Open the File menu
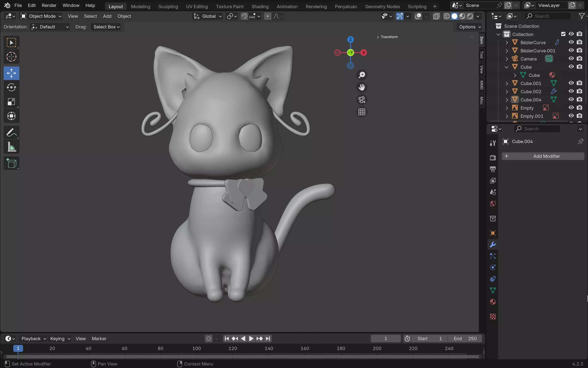The height and width of the screenshot is (368, 588). click(18, 5)
